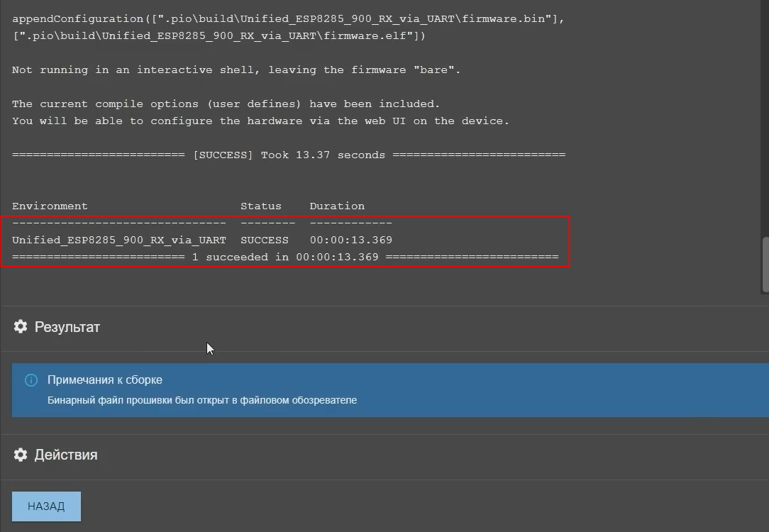Select the Действия section heading
This screenshot has height=532, width=769.
coord(66,455)
